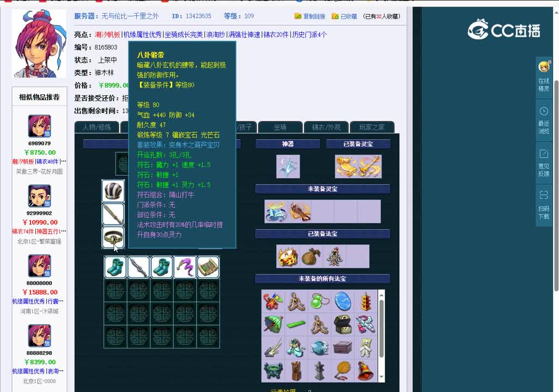Select the helmet equipment slot icon
559x392 pixels.
click(x=113, y=191)
